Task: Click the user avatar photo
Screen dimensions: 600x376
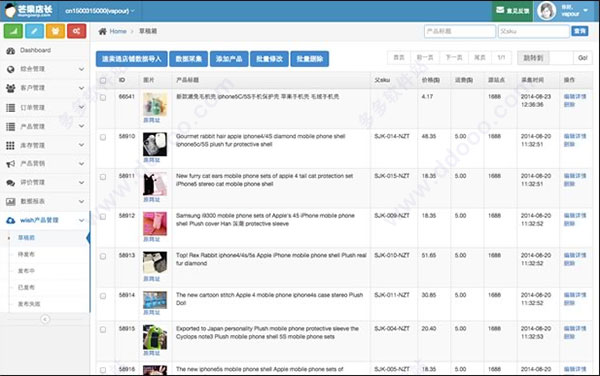Action: (x=546, y=11)
